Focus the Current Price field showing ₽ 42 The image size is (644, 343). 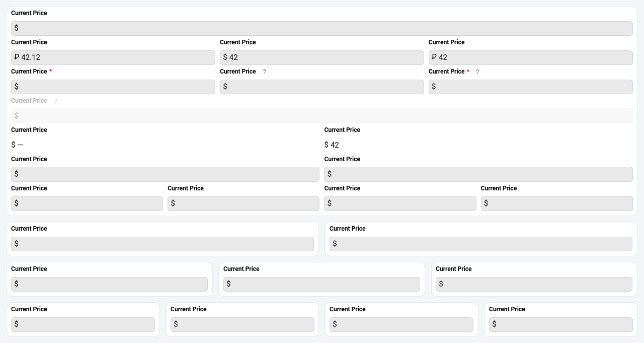tap(531, 57)
